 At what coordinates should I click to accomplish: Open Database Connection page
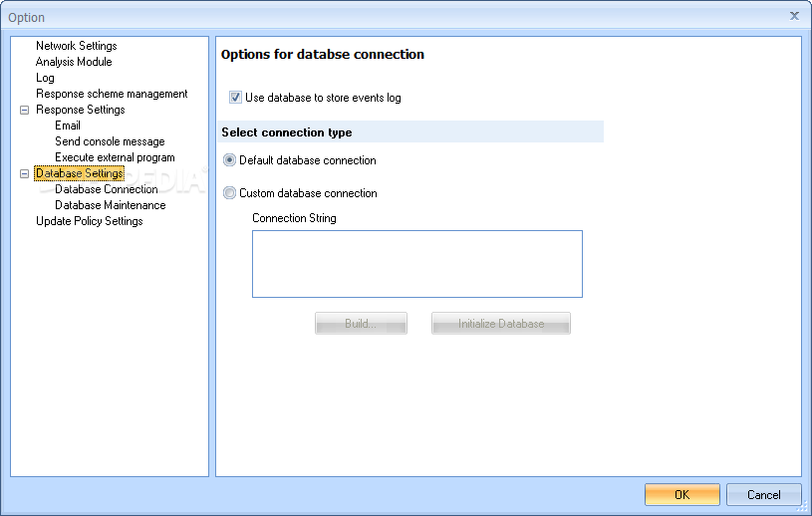[107, 189]
